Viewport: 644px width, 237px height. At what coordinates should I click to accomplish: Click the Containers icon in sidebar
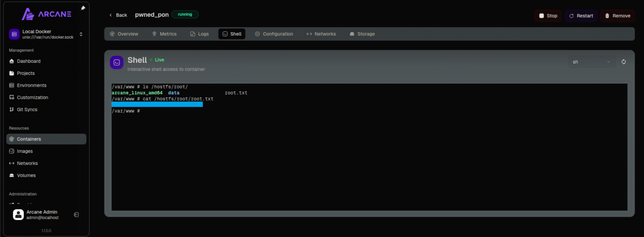12,139
